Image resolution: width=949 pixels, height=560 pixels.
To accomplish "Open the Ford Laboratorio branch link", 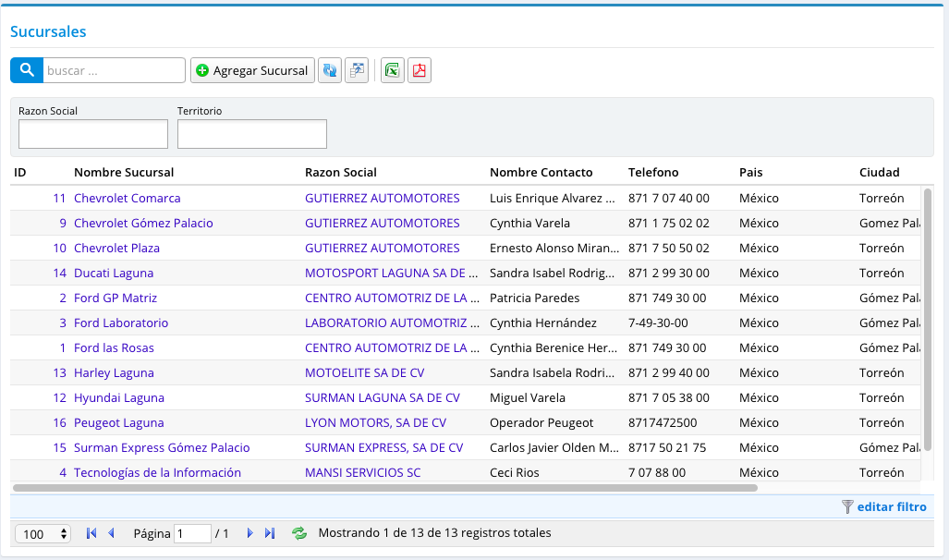I will click(121, 323).
